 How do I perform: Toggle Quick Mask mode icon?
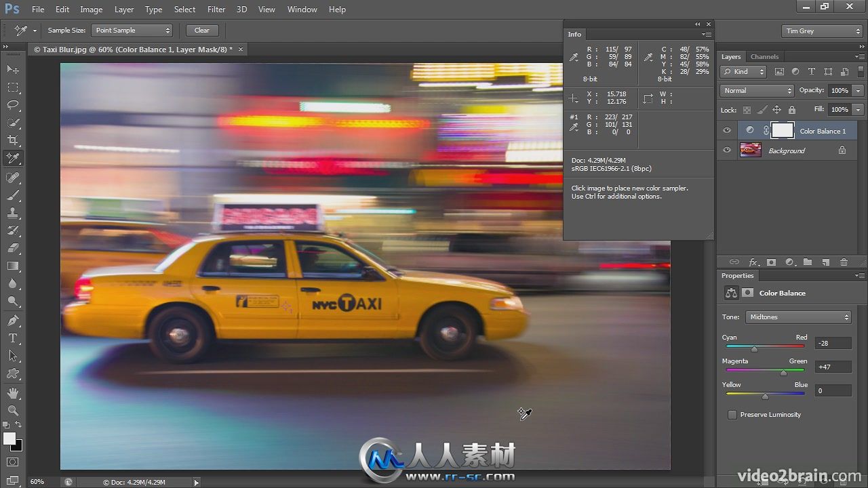[13, 462]
